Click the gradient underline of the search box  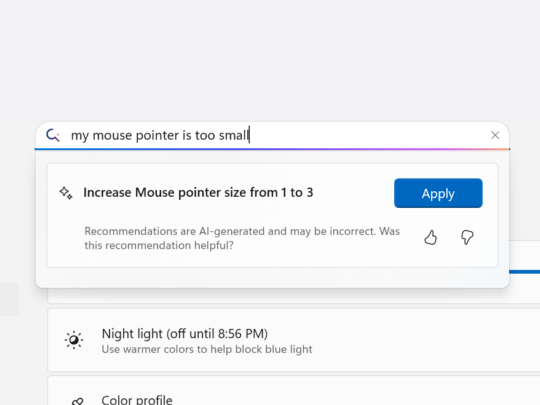coord(272,149)
